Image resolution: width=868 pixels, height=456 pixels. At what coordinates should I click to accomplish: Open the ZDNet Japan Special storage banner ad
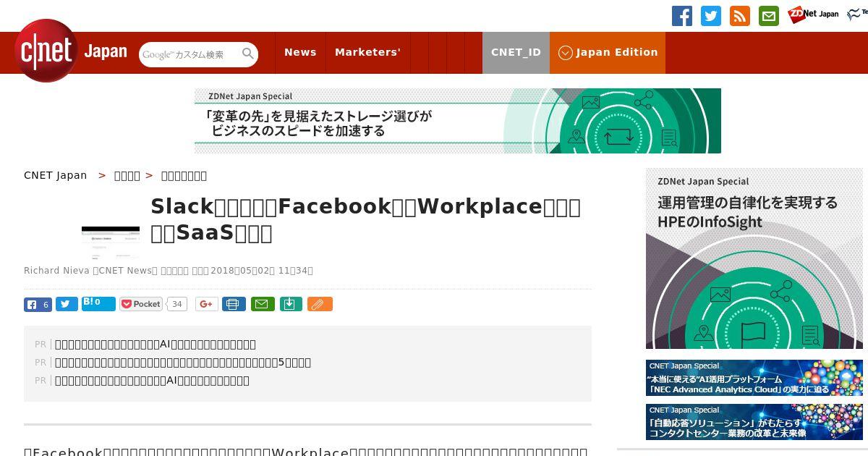[458, 121]
